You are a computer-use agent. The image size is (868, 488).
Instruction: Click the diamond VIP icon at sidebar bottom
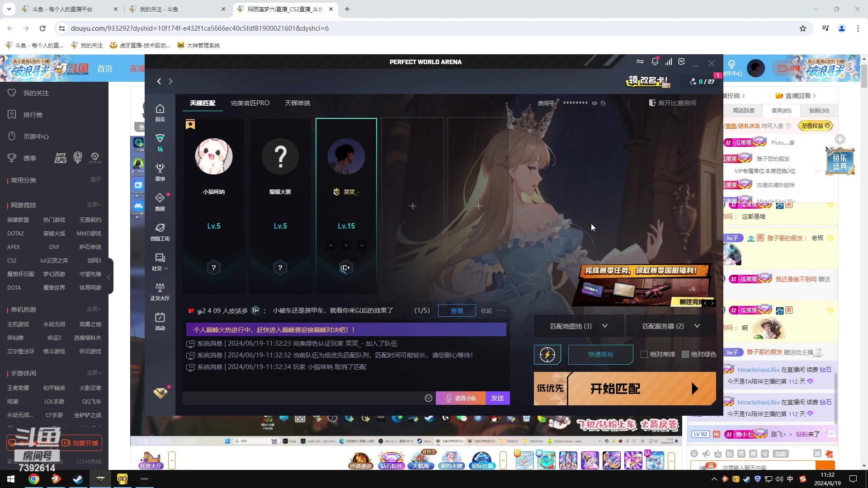coord(160,393)
